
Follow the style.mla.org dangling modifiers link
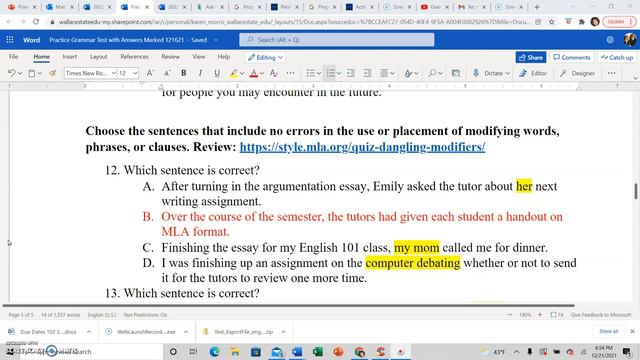pyautogui.click(x=362, y=147)
